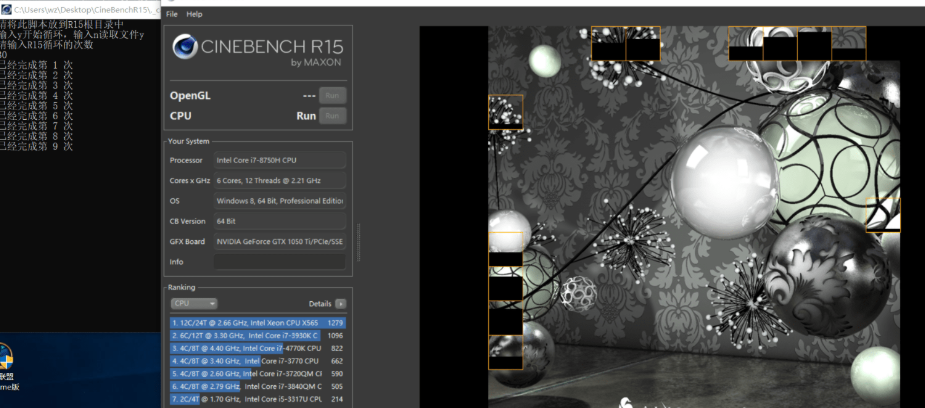Click the Processor field showing i7-8750H
The height and width of the screenshot is (408, 925).
279,160
